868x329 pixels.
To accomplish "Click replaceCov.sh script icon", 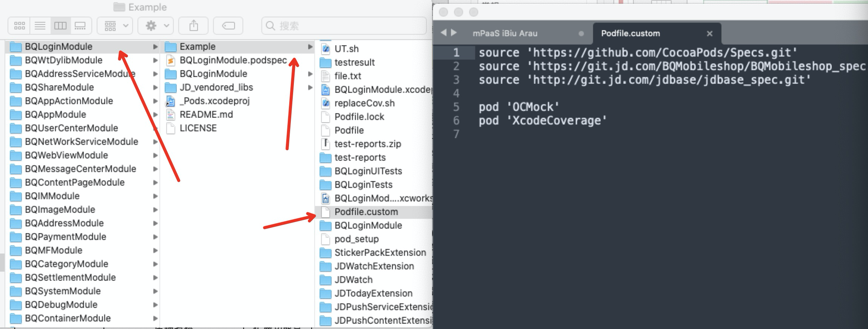I will [x=326, y=103].
